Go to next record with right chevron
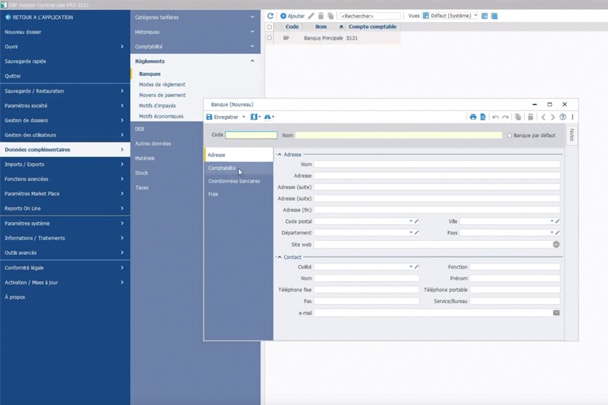The height and width of the screenshot is (405, 608). pyautogui.click(x=553, y=117)
